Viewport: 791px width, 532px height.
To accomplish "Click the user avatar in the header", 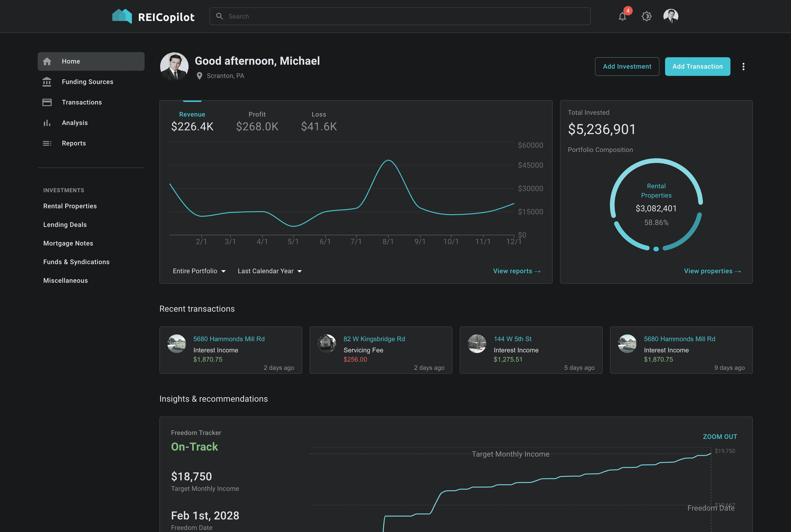I will (671, 16).
